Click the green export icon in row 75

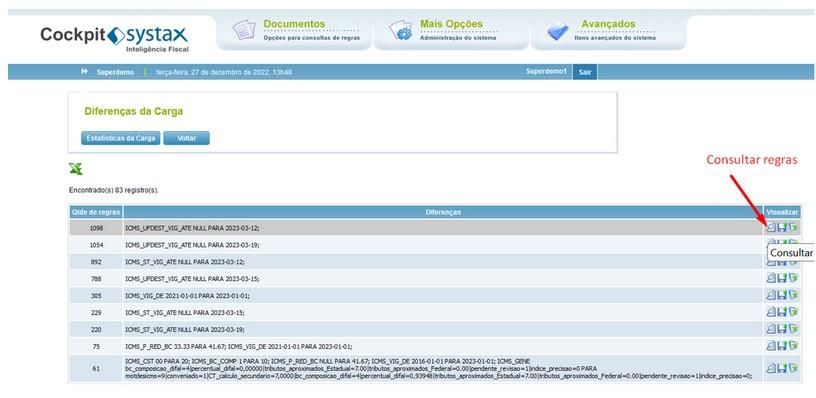[793, 346]
